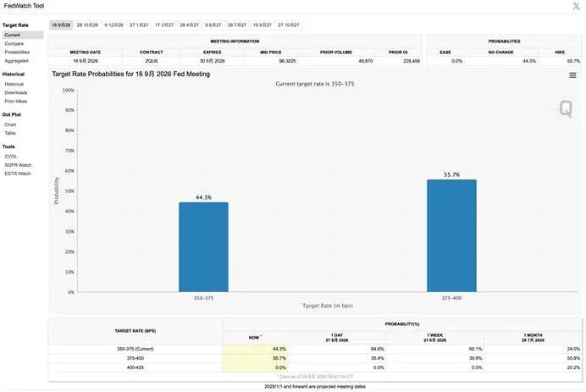
Task: Click the prior volume 49,870 value
Action: (x=366, y=61)
